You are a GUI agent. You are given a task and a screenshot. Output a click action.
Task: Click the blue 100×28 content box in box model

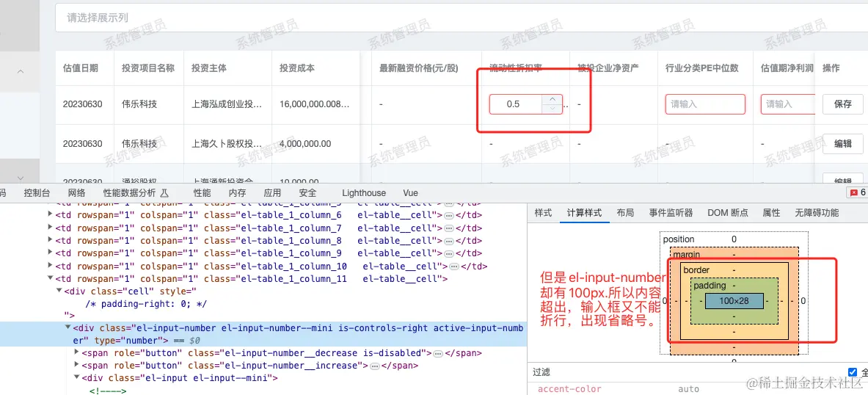(x=734, y=301)
